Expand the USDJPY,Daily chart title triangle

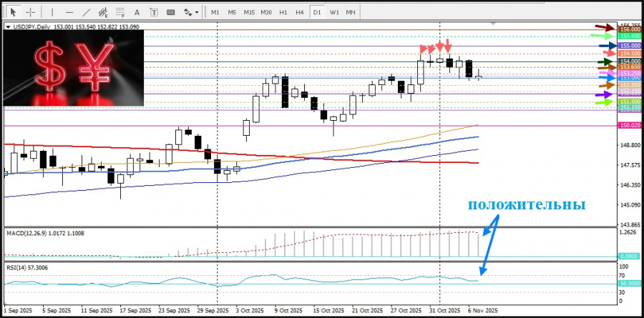(7, 27)
